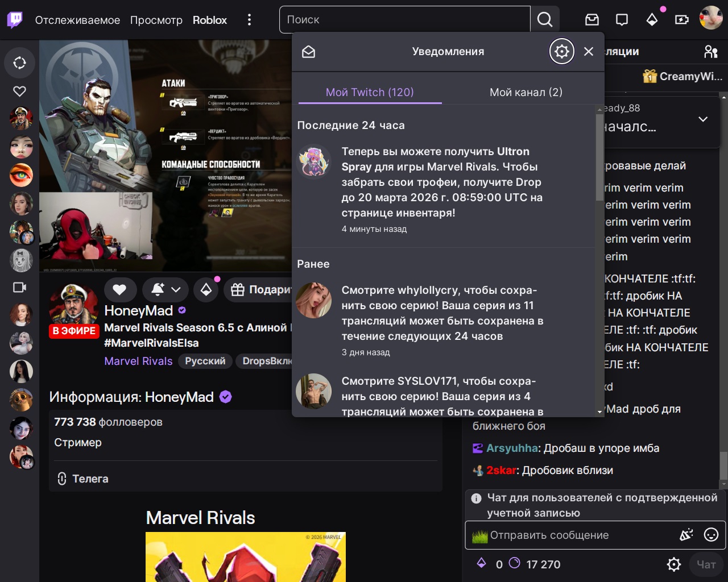Open the Twitch home logo
Image resolution: width=728 pixels, height=582 pixels.
15,20
